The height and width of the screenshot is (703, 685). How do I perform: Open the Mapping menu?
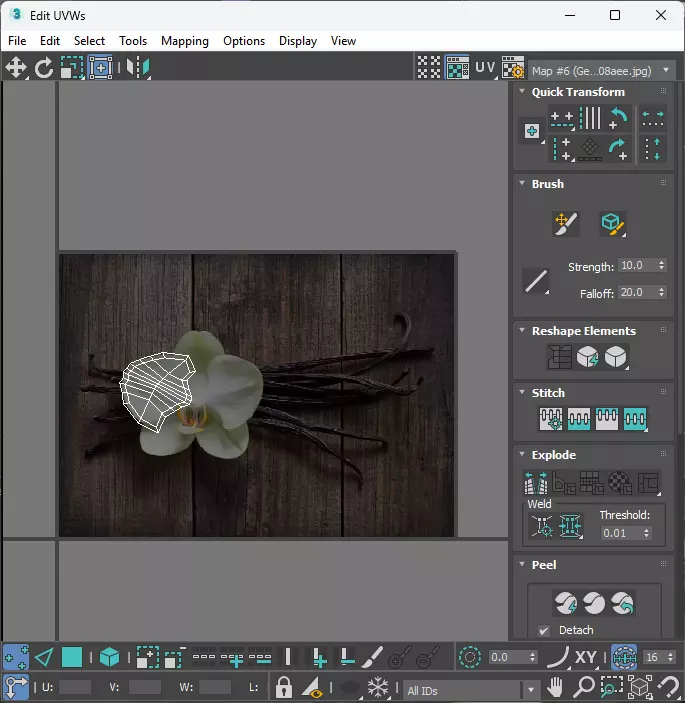pyautogui.click(x=185, y=41)
